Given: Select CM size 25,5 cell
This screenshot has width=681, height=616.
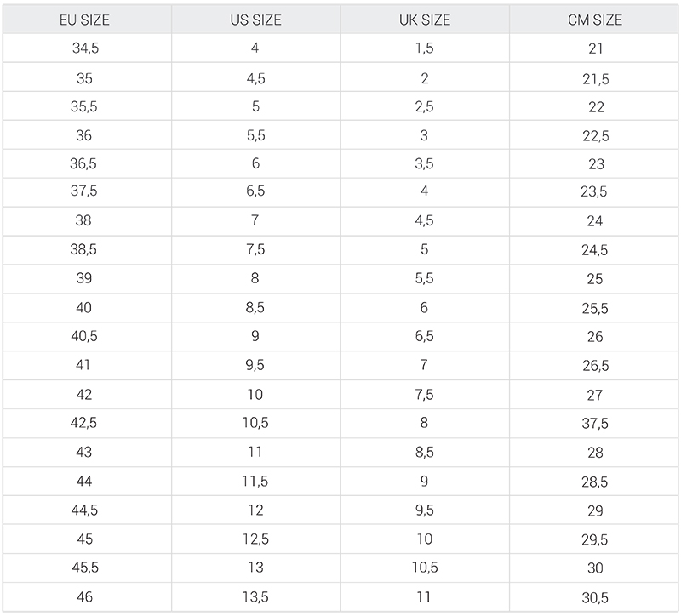Looking at the screenshot, I should point(593,308).
